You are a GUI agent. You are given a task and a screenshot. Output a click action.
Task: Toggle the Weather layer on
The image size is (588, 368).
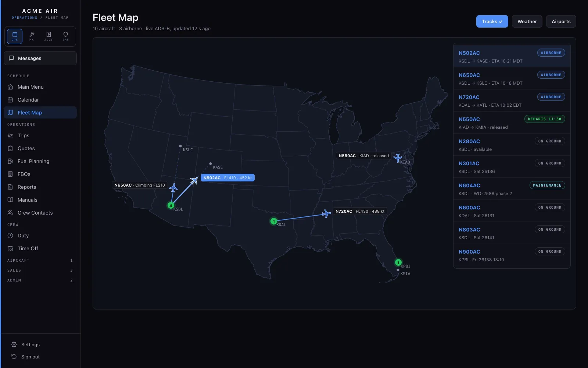point(527,21)
